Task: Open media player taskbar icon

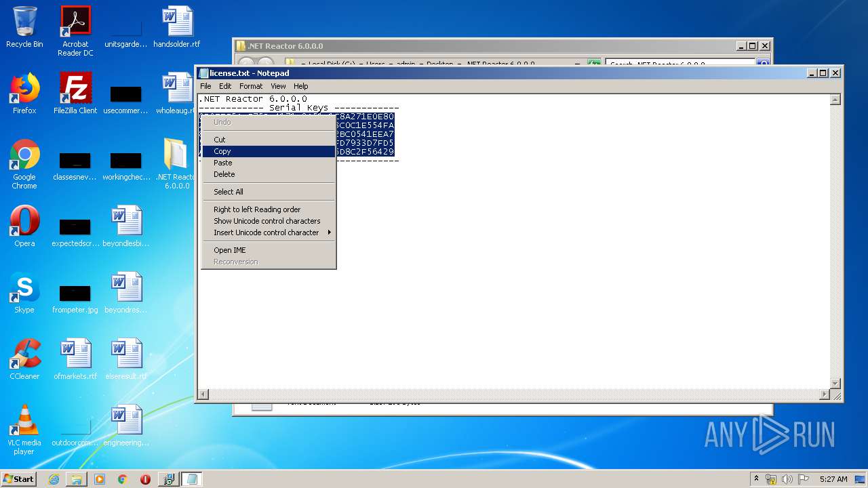Action: coord(100,479)
